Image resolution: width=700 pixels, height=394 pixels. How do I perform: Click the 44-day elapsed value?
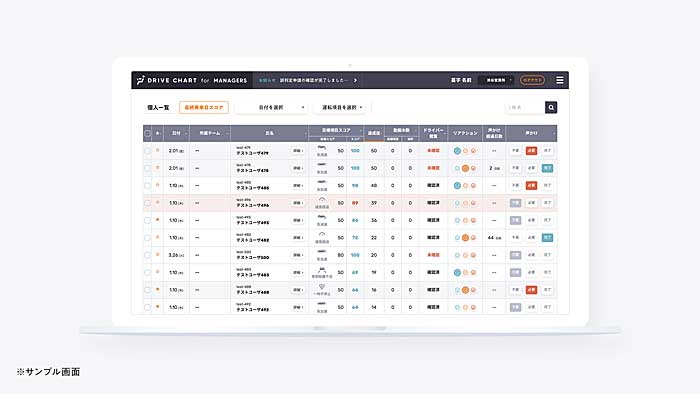coord(494,238)
